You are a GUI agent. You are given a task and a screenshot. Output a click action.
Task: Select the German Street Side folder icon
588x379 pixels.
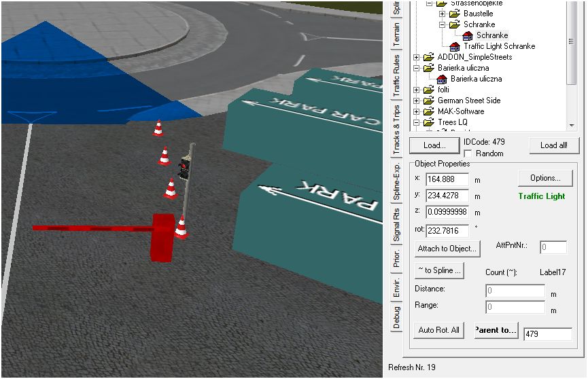(x=428, y=101)
